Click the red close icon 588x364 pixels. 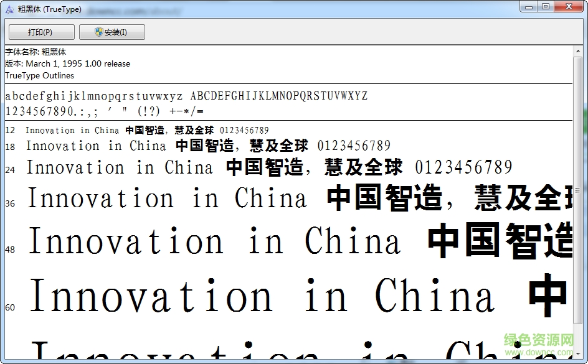click(x=569, y=6)
